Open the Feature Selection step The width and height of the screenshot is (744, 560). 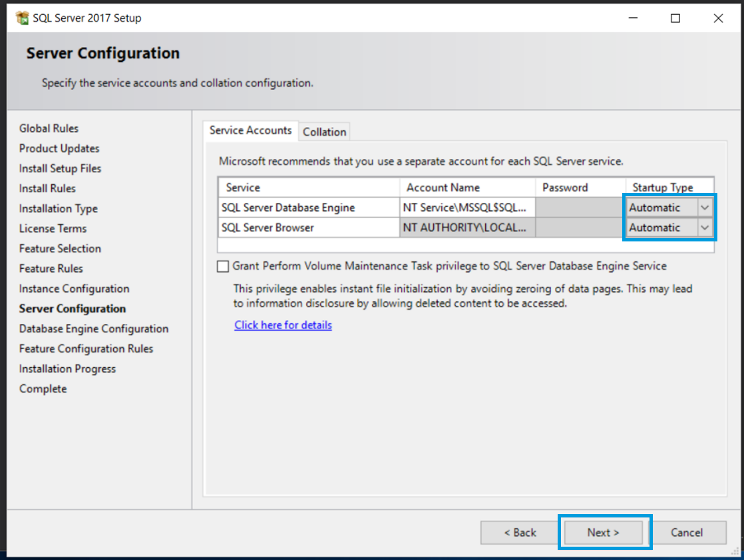[x=59, y=248]
